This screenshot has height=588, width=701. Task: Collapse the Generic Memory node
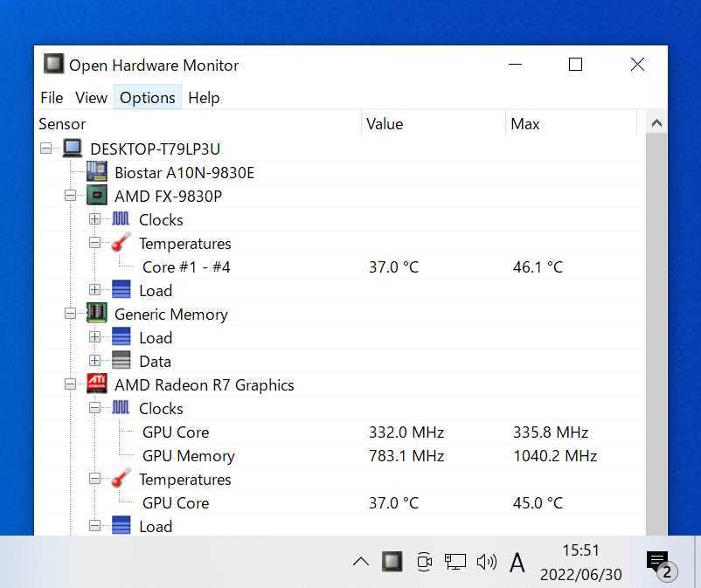pos(70,313)
